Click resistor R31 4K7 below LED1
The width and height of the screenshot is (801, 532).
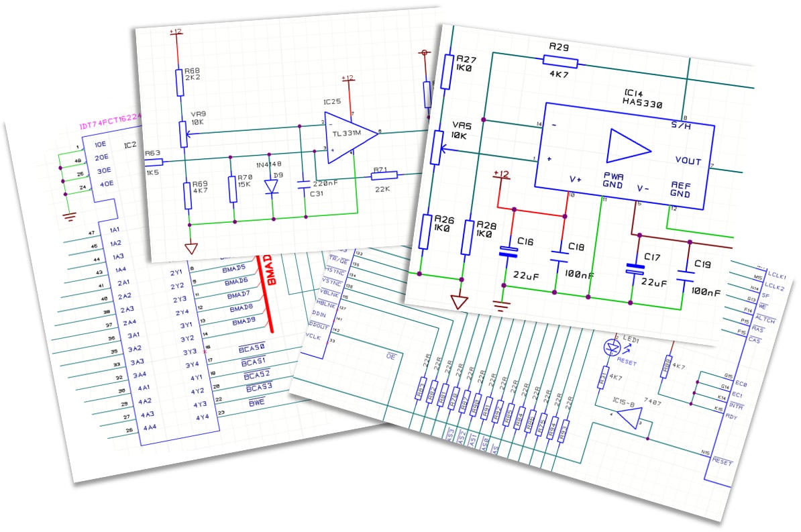(x=603, y=378)
